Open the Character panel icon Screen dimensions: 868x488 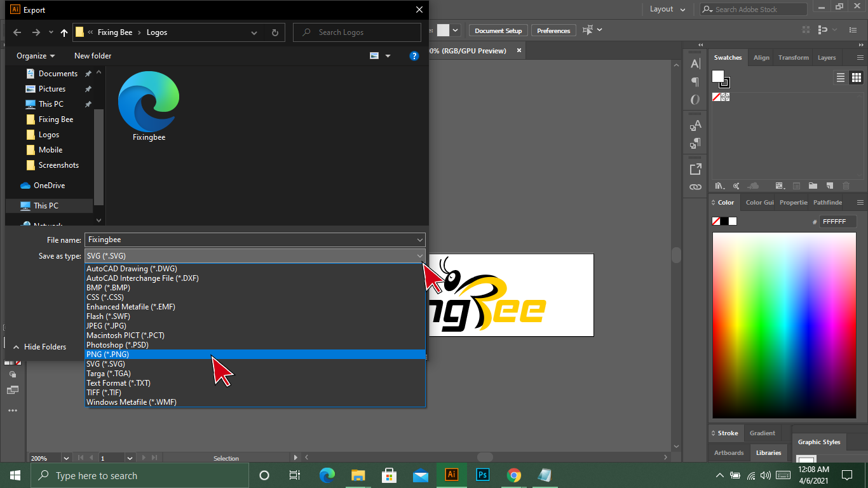tap(695, 64)
